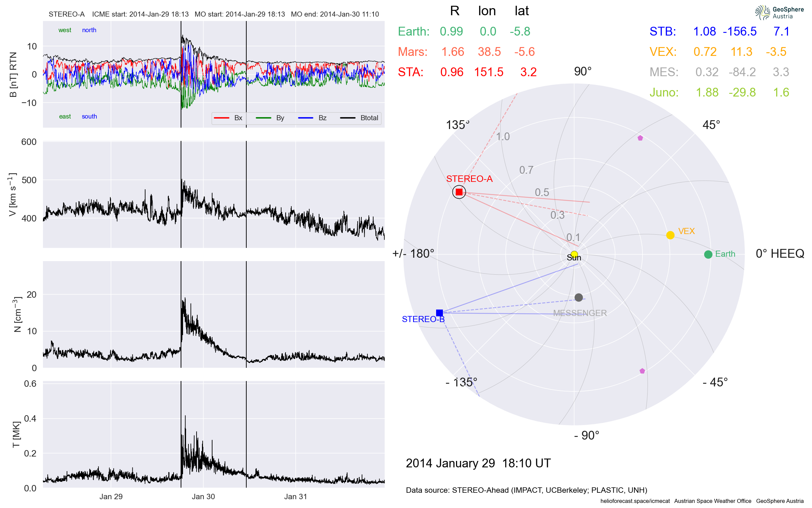The width and height of the screenshot is (812, 508).
Task: Click the red Bx legend line
Action: (222, 118)
